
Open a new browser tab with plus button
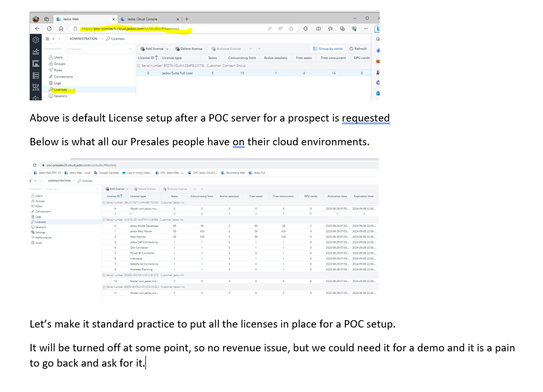(187, 18)
